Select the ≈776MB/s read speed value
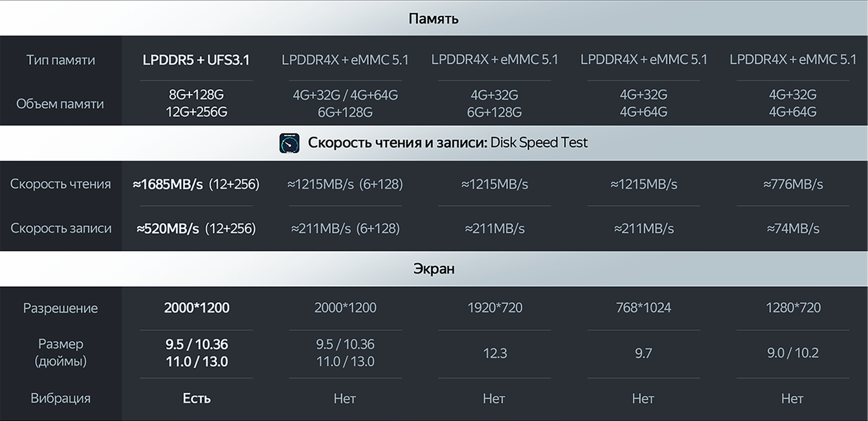 pyautogui.click(x=793, y=184)
